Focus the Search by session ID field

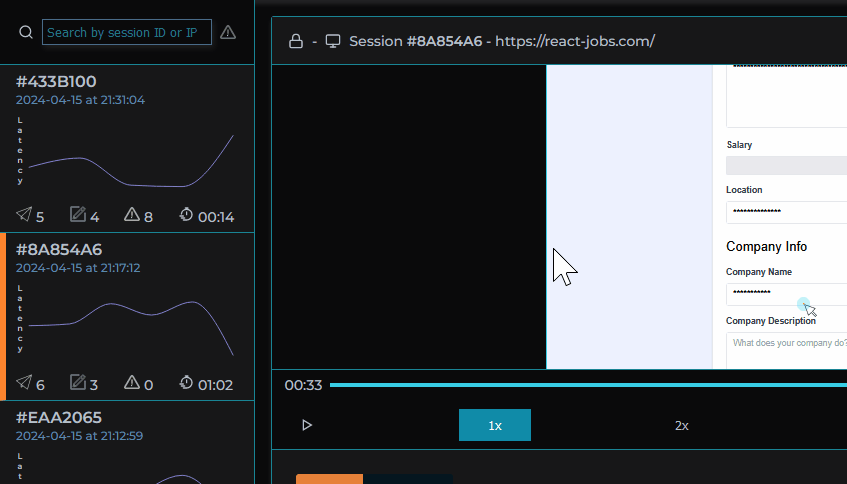[x=127, y=32]
